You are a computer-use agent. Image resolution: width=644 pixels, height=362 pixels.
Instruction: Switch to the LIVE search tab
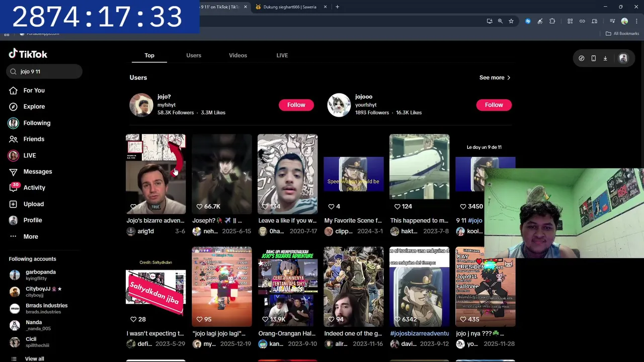(x=282, y=55)
